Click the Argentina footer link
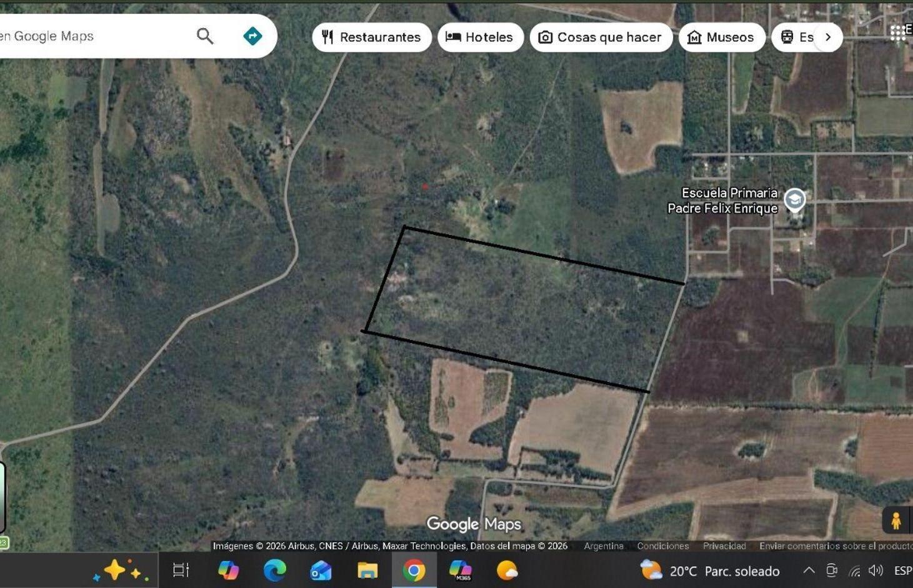This screenshot has width=913, height=588. pyautogui.click(x=604, y=546)
